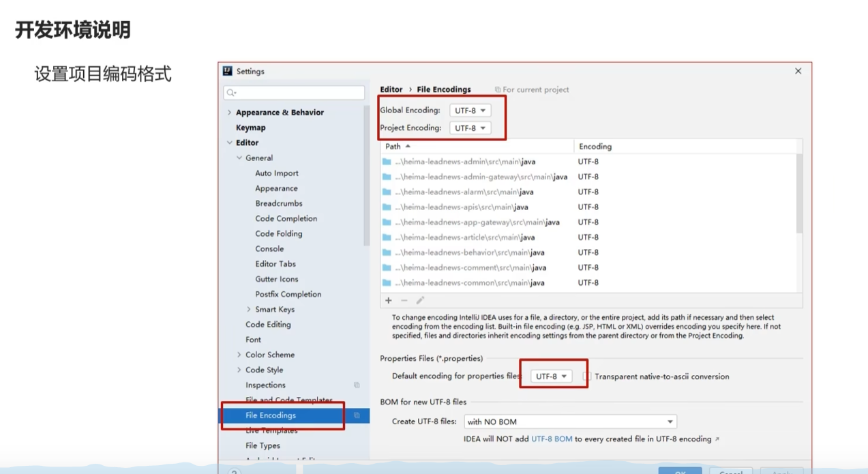
Task: Click the external link arrow after UTF-8 encoding
Action: click(x=717, y=439)
